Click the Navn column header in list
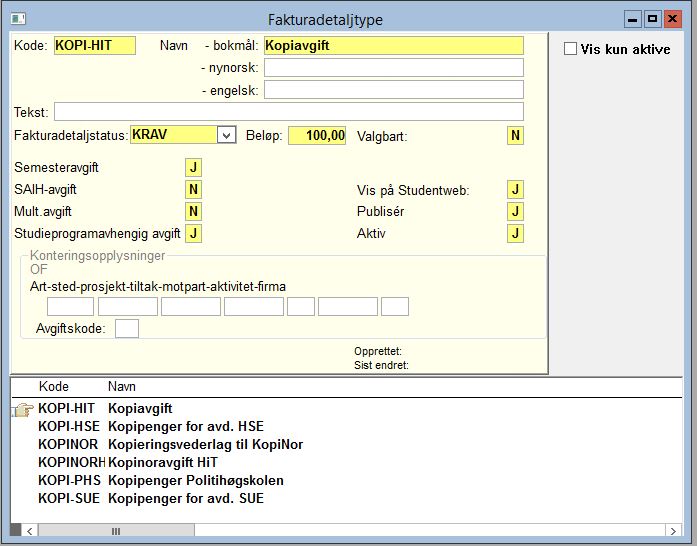Viewport: 697px width, 546px height. [x=122, y=386]
